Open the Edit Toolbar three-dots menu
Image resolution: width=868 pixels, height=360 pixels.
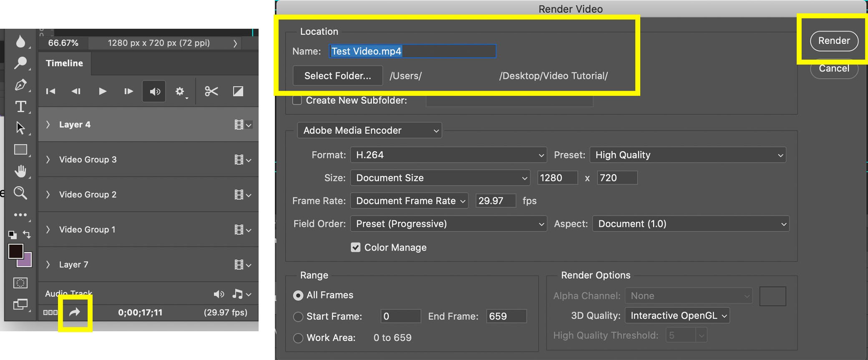20,215
